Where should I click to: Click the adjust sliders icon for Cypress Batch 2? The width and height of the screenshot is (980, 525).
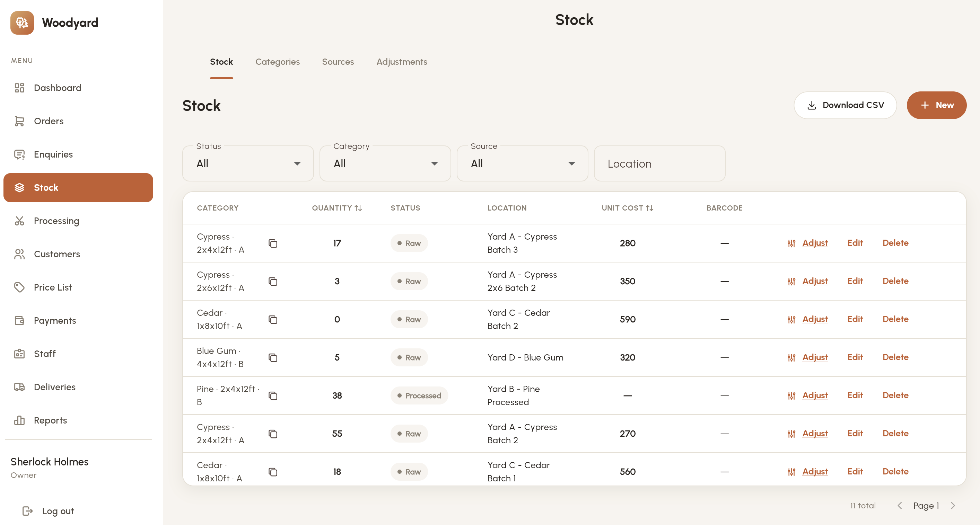tap(791, 434)
